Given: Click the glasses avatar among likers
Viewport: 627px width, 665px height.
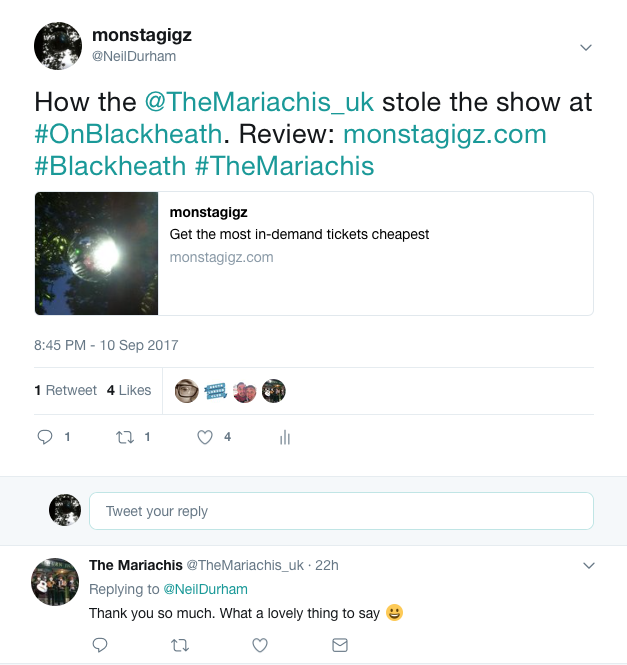Looking at the screenshot, I should point(187,391).
